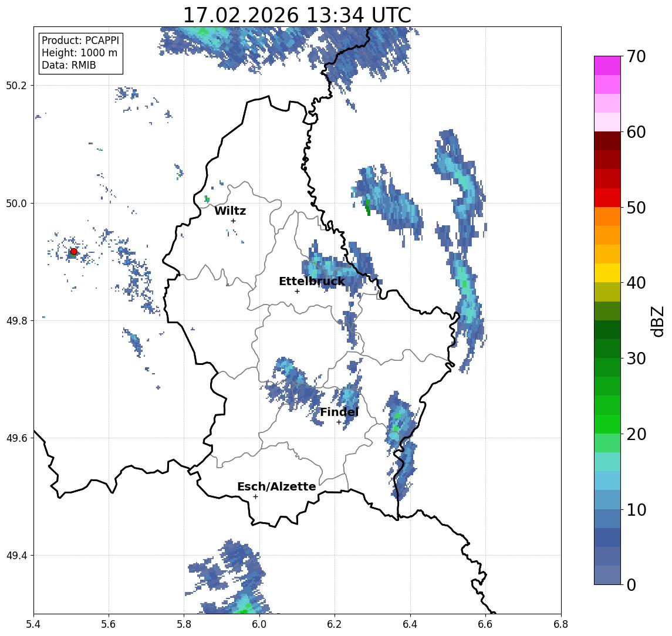Click the longitude tick label 6.0
Viewport: 672px width, 636px height.
pyautogui.click(x=260, y=624)
